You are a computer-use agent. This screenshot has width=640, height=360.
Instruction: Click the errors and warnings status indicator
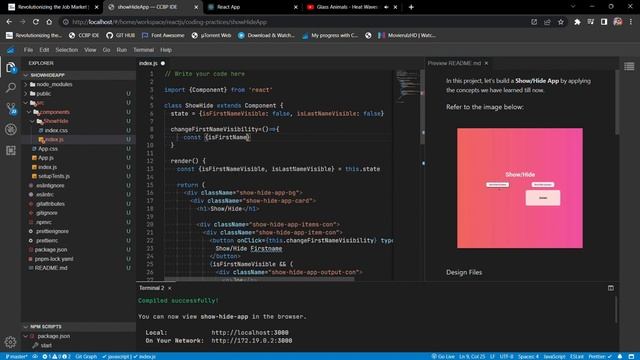click(x=57, y=356)
